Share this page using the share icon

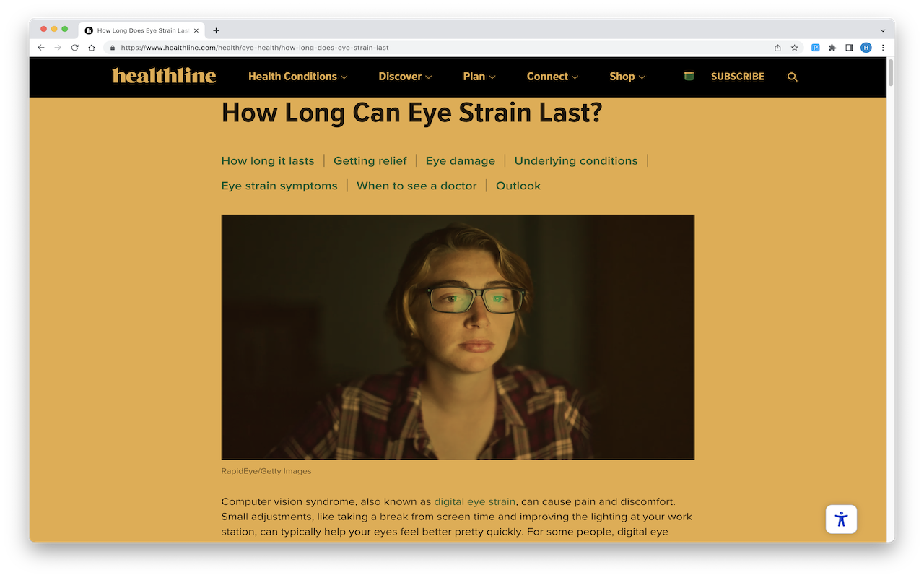(x=777, y=48)
